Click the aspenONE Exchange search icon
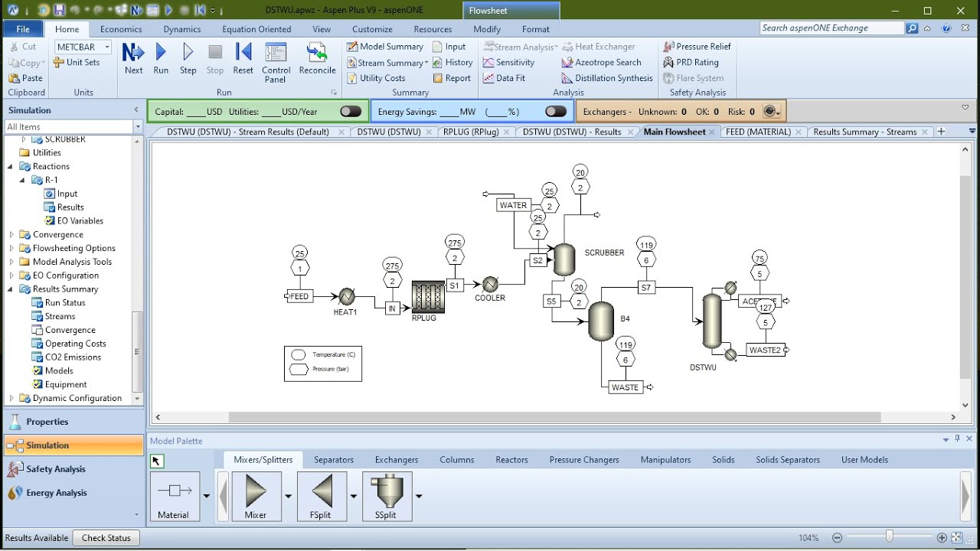The image size is (980, 551). pos(912,28)
